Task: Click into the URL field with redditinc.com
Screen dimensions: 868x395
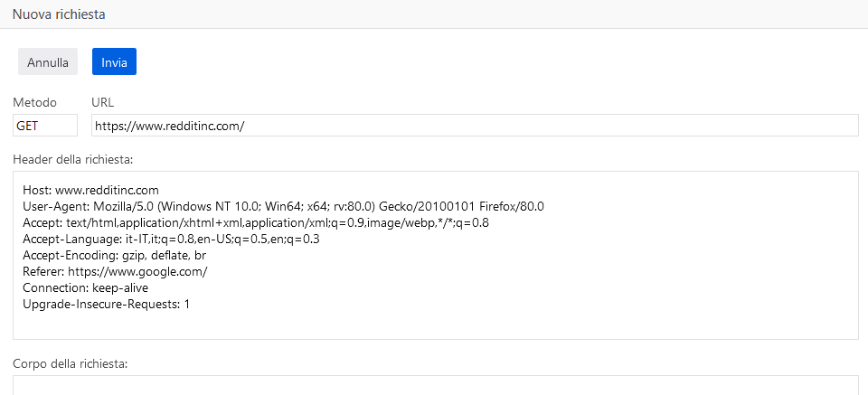Action: coord(475,126)
